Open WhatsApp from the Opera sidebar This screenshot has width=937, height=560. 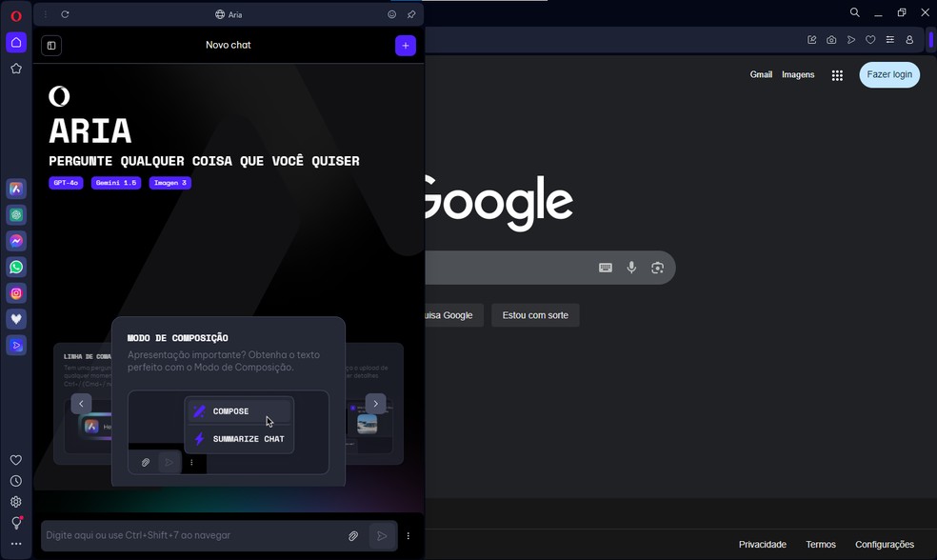coord(16,268)
